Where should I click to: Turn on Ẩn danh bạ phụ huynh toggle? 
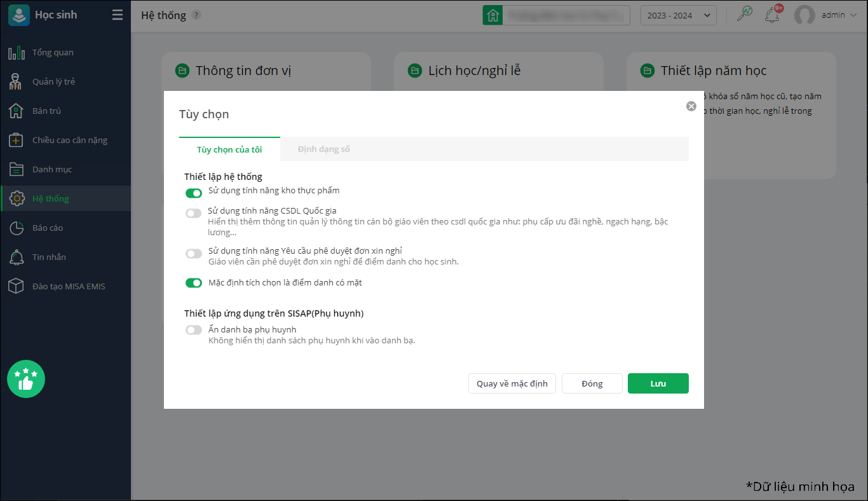[x=193, y=330]
